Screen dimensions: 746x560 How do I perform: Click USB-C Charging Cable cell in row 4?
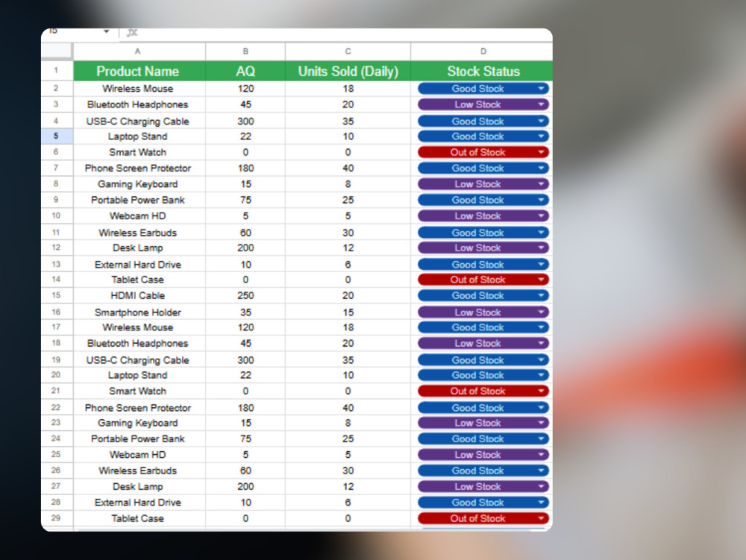pos(139,122)
